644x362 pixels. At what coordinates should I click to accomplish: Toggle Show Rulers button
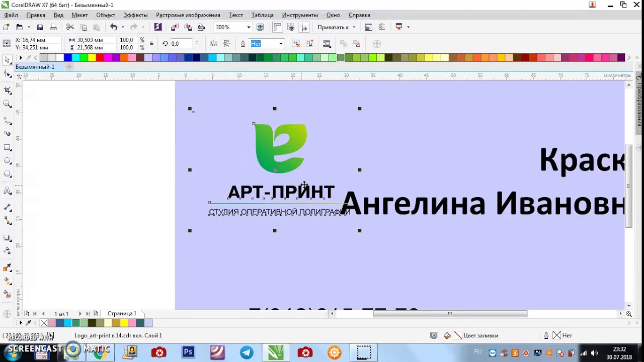point(278,27)
